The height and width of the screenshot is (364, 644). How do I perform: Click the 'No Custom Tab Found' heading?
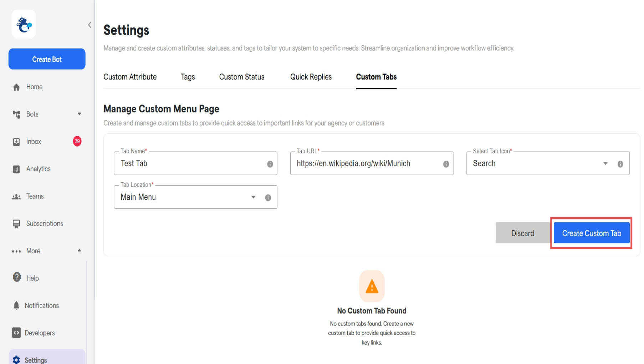(372, 311)
